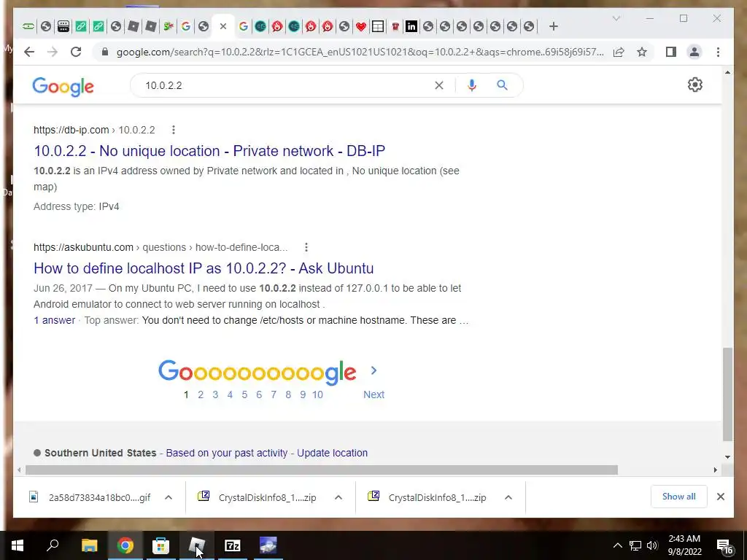The image size is (747, 560).
Task: Go to results page 10
Action: [317, 394]
